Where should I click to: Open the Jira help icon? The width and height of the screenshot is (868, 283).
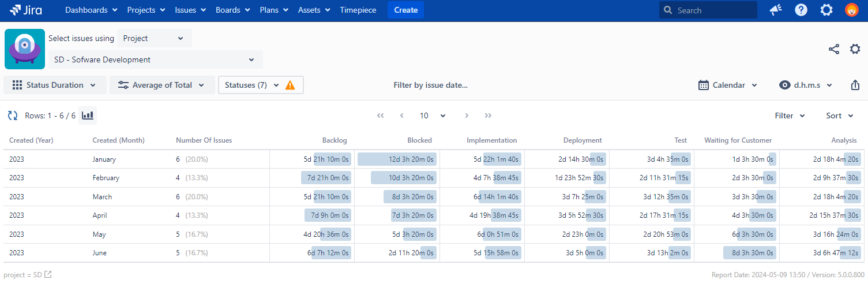[801, 10]
